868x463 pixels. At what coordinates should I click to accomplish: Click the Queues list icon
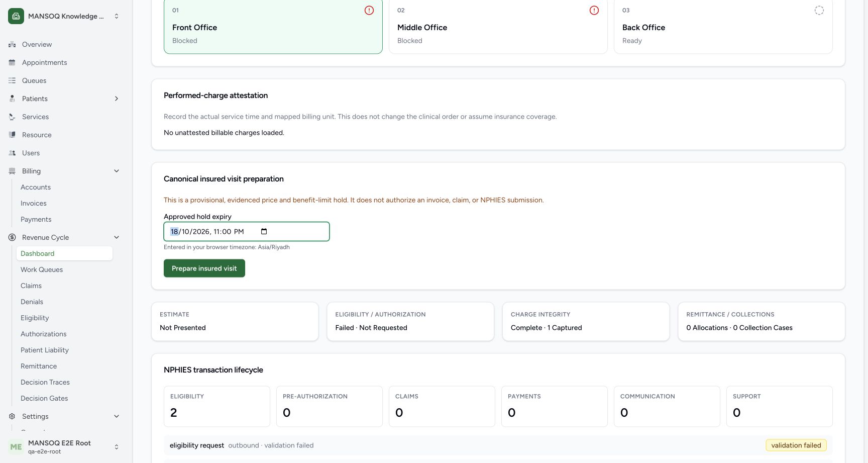tap(12, 80)
